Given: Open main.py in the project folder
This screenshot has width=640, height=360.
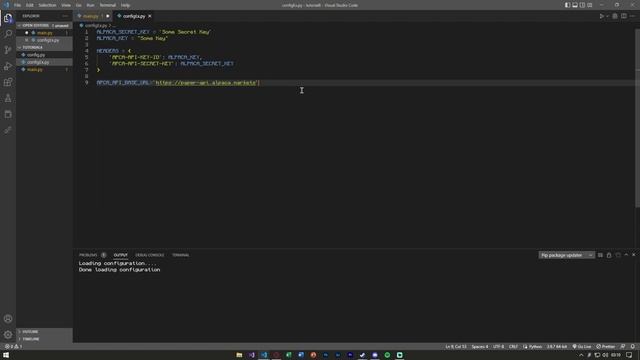Looking at the screenshot, I should point(44,69).
